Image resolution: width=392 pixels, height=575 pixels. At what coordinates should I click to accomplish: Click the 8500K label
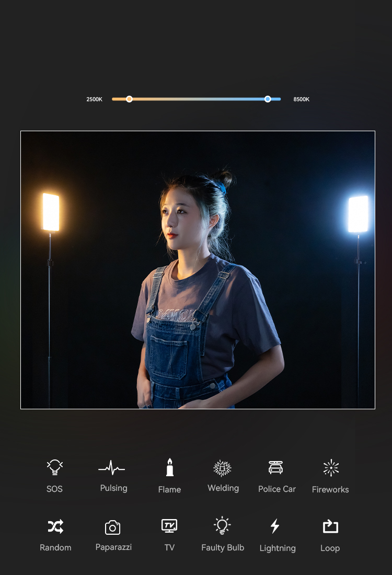tap(302, 99)
